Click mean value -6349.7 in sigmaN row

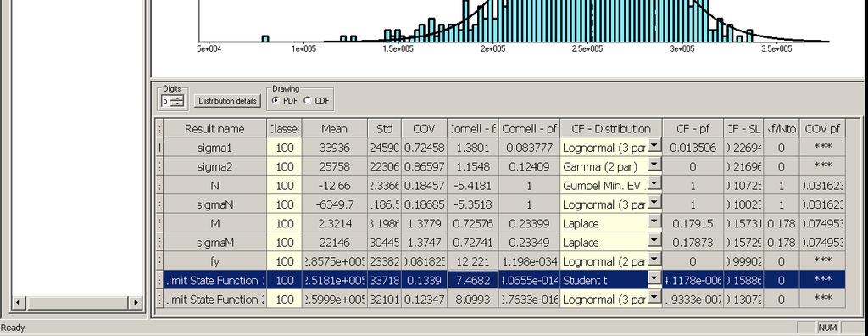point(334,204)
